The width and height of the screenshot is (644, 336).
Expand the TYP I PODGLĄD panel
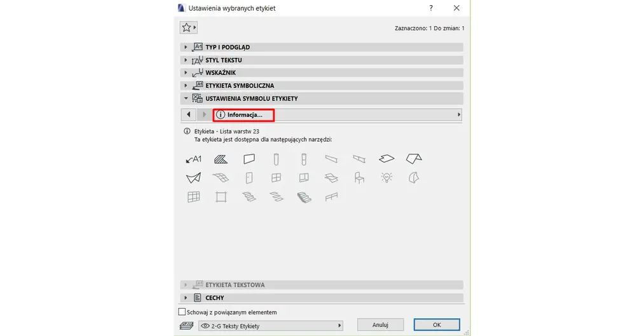tap(322, 47)
